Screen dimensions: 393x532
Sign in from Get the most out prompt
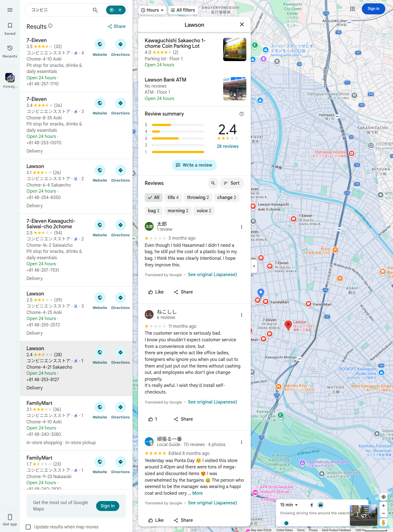108,506
